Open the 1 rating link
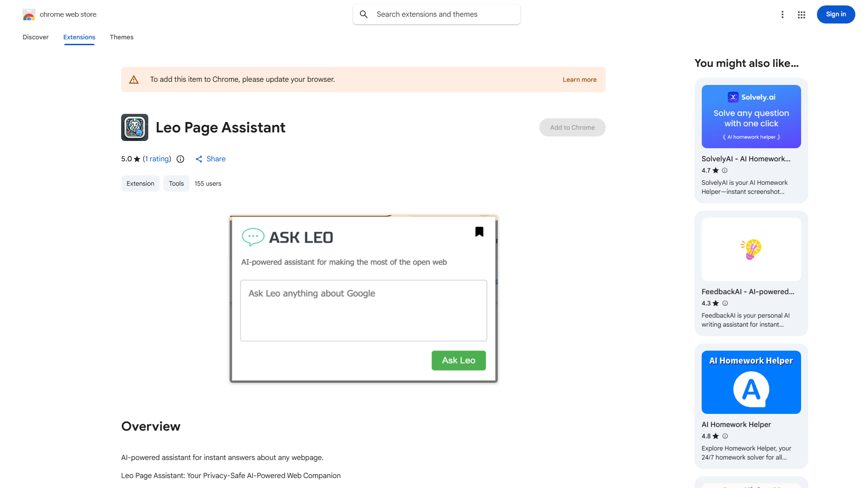This screenshot has height=488, width=868. 156,159
